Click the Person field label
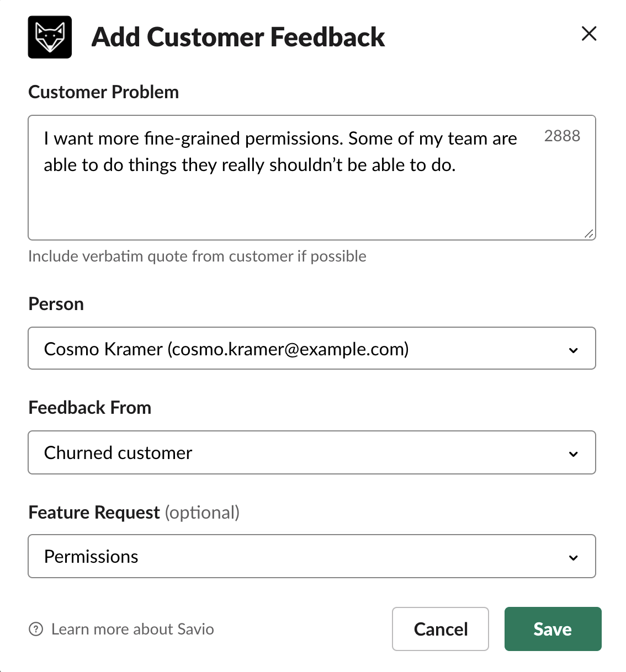 pos(56,304)
